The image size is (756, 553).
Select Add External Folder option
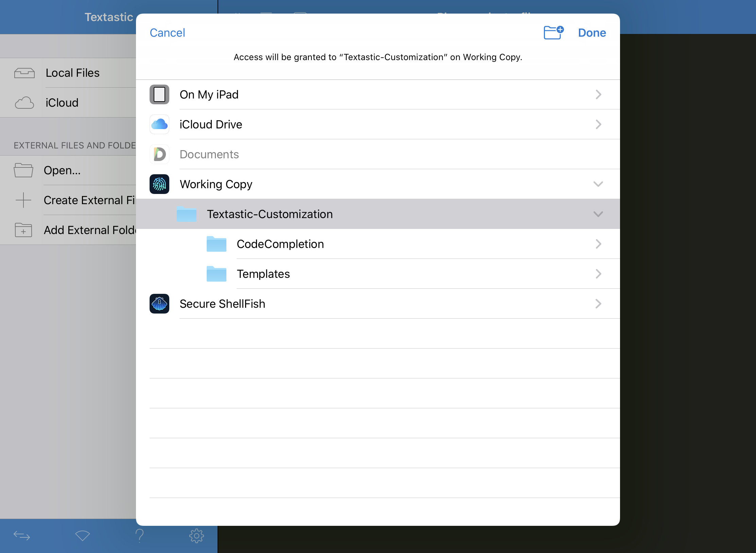68,230
